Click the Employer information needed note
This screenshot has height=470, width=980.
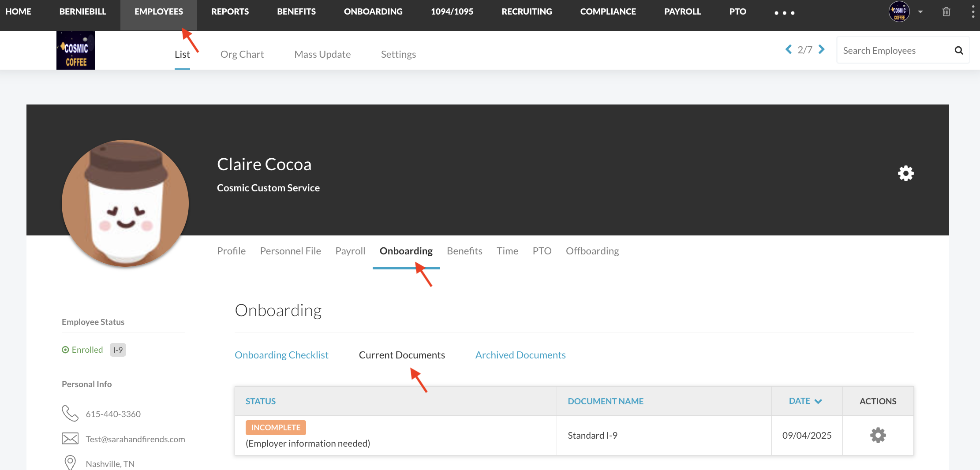pyautogui.click(x=308, y=444)
